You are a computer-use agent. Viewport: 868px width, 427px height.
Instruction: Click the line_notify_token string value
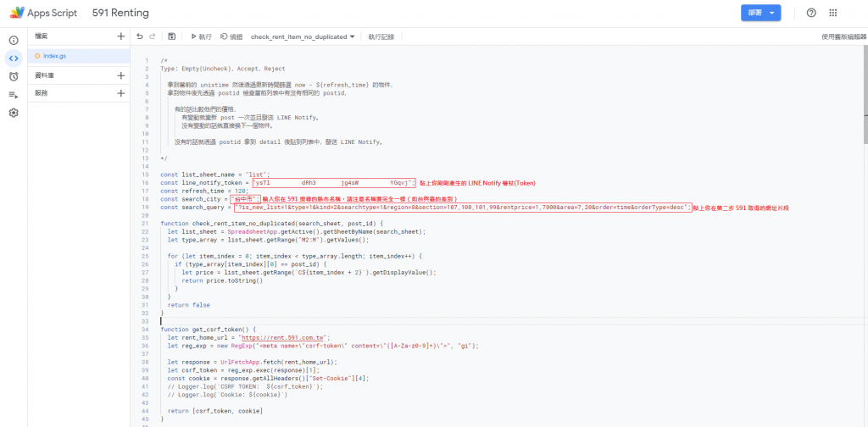(x=333, y=183)
